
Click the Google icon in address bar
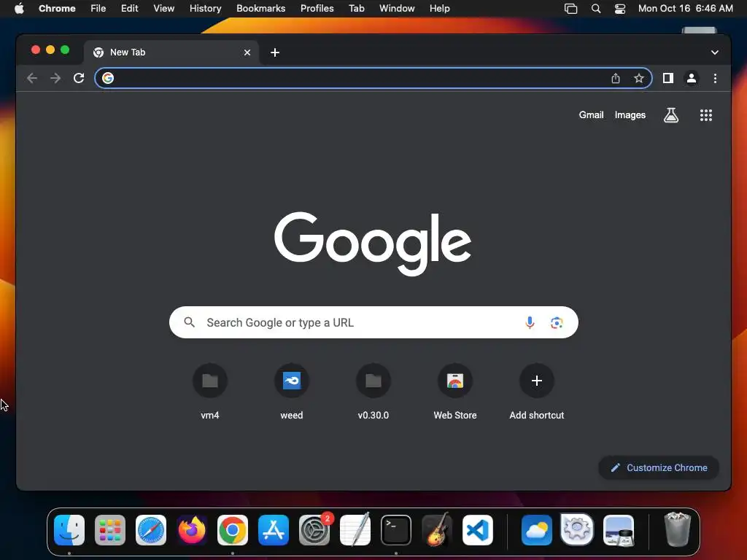click(x=108, y=78)
